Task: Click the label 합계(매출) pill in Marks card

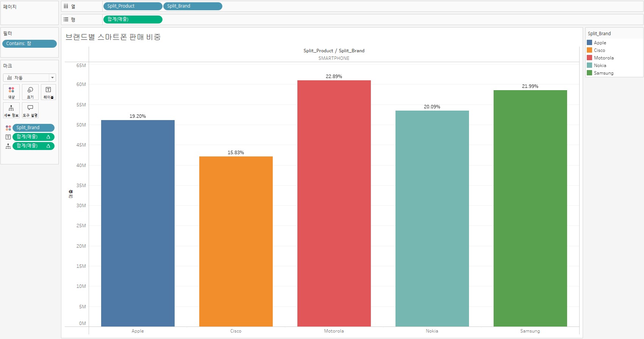Action: click(33, 137)
